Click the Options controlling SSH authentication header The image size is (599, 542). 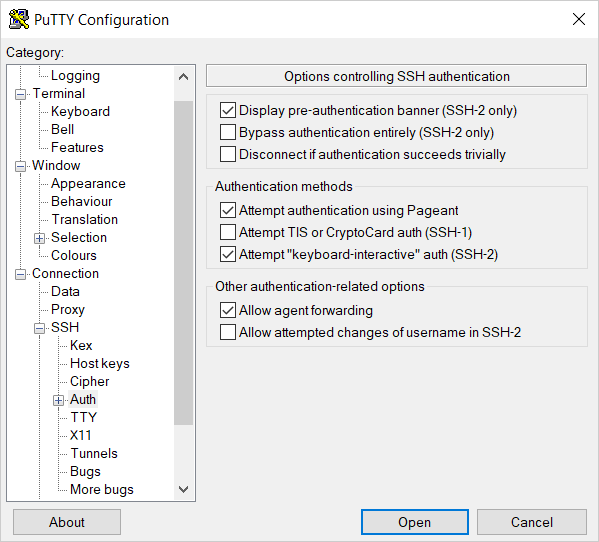coord(397,76)
